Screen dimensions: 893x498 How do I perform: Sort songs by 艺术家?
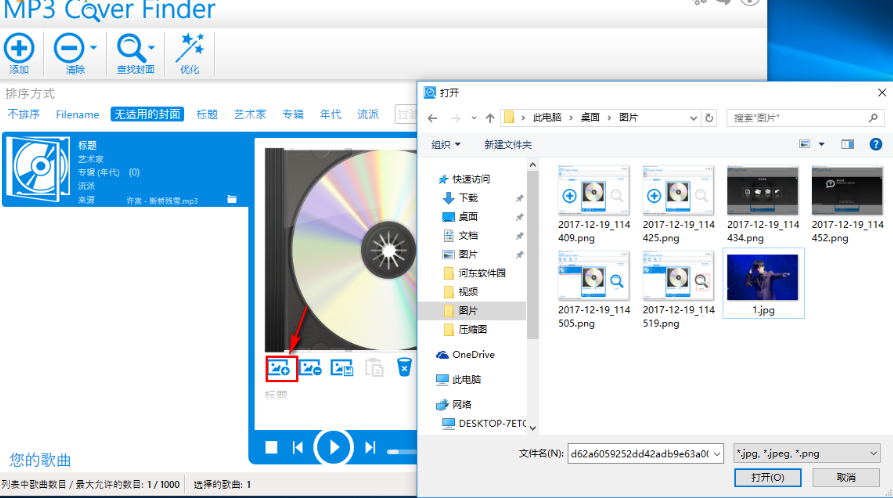coord(250,115)
